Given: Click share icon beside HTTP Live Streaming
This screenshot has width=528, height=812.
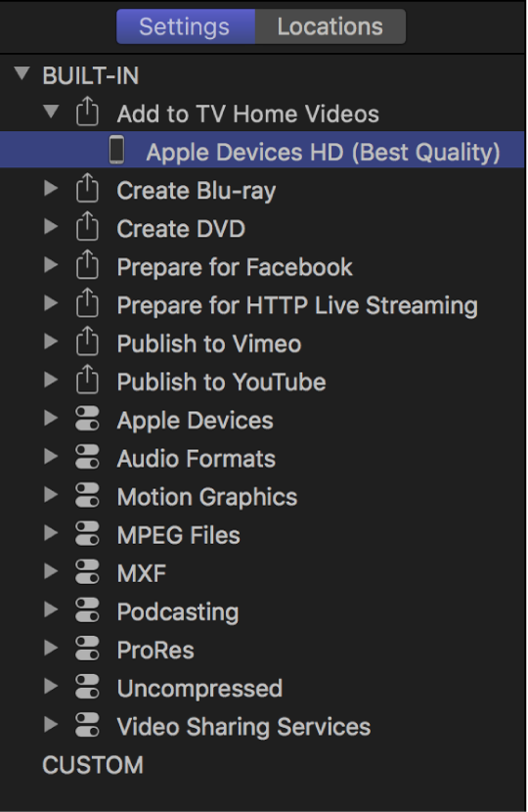Looking at the screenshot, I should tap(87, 303).
